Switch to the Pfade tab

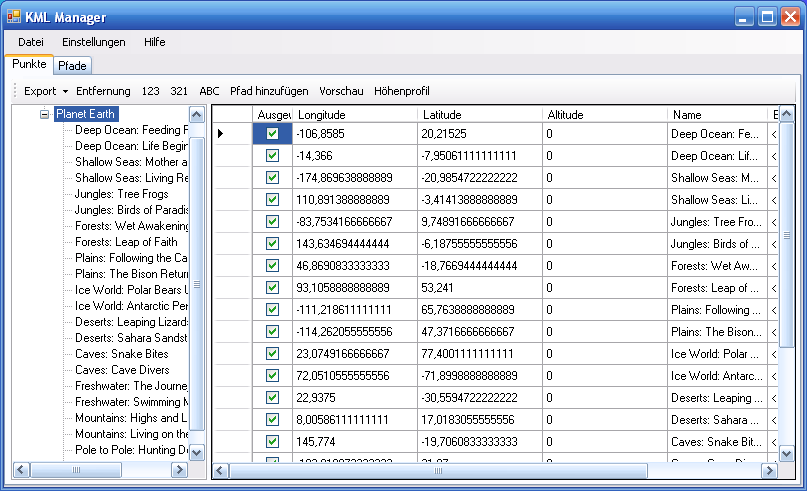click(x=72, y=66)
